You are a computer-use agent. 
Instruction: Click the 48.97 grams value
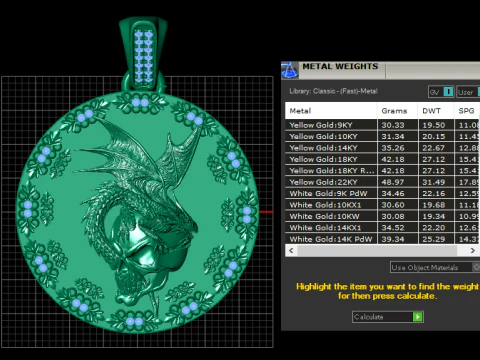click(x=393, y=182)
